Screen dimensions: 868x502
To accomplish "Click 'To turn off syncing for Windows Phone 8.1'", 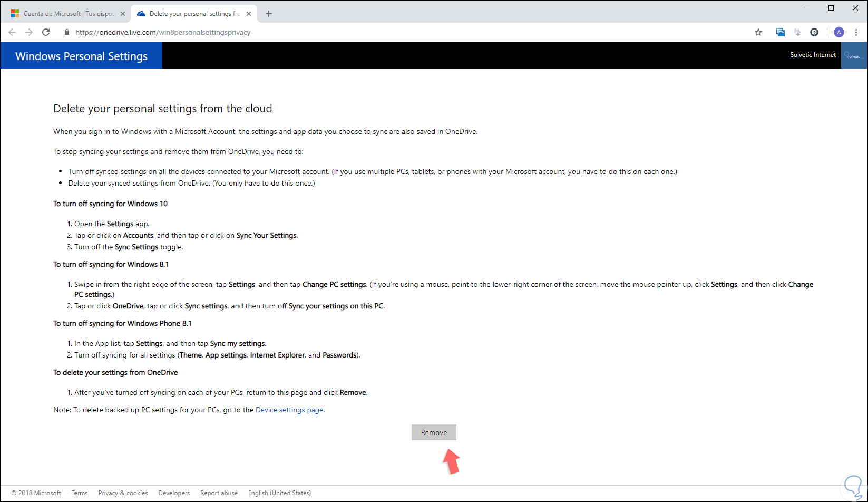I will tap(122, 323).
